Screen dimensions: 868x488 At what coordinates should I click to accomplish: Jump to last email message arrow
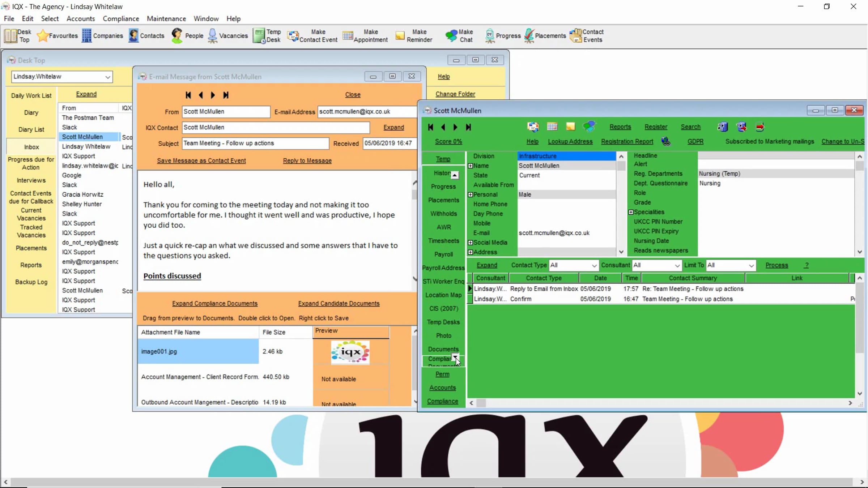[226, 95]
